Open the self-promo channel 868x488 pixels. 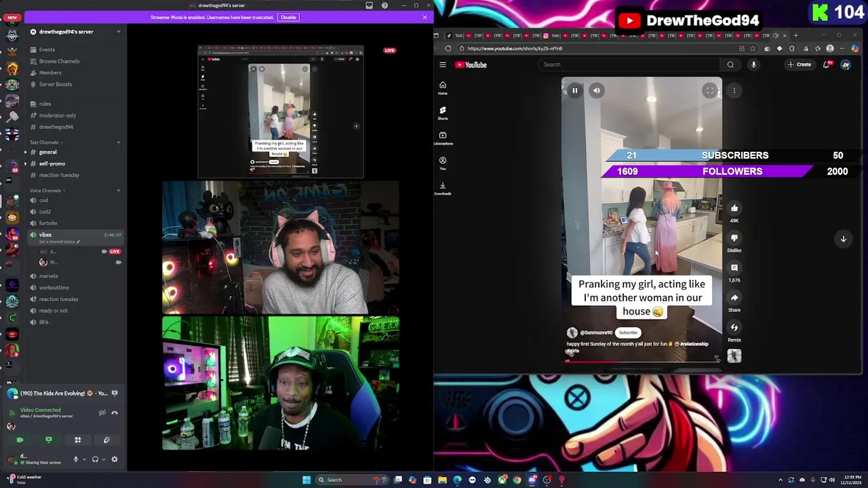[x=52, y=163]
